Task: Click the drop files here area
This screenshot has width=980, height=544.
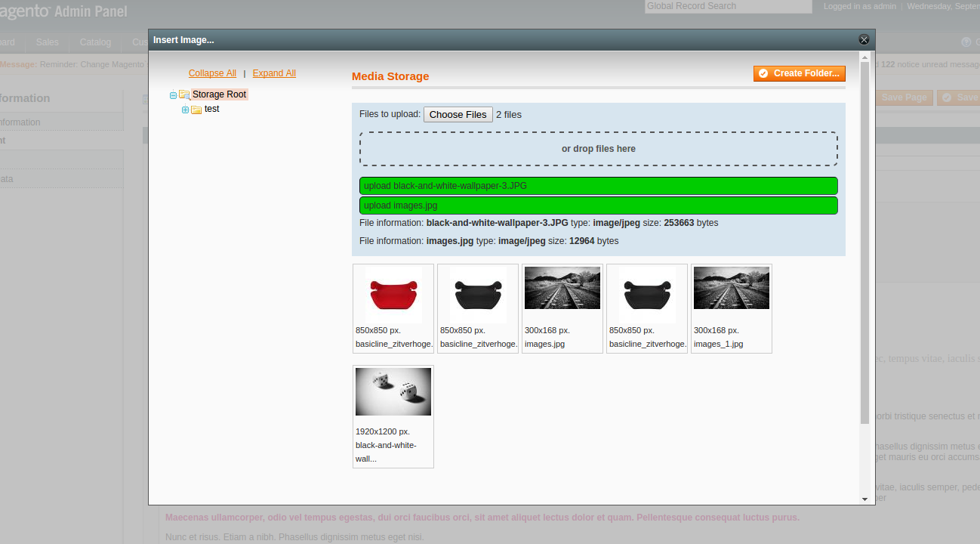Action: [x=599, y=149]
